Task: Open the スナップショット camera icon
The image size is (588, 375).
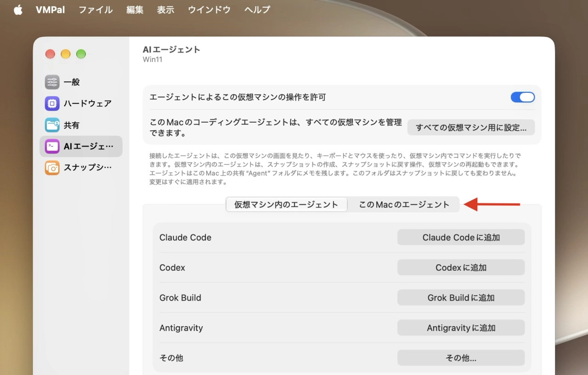Action: (x=52, y=168)
